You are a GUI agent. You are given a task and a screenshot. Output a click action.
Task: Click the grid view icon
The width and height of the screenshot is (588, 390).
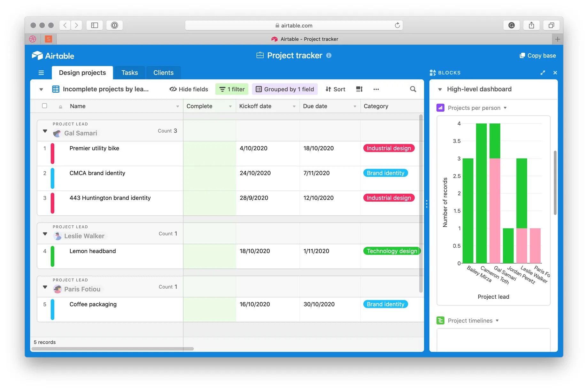[56, 89]
